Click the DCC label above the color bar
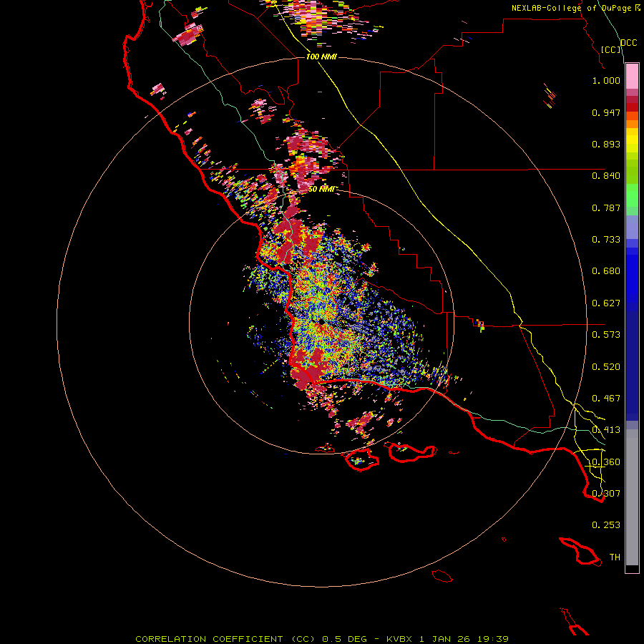The image size is (644, 644). [628, 43]
